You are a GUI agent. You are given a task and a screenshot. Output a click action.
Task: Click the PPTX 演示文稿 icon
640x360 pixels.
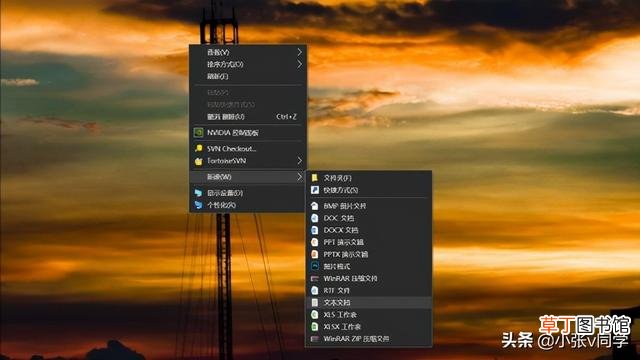click(315, 254)
